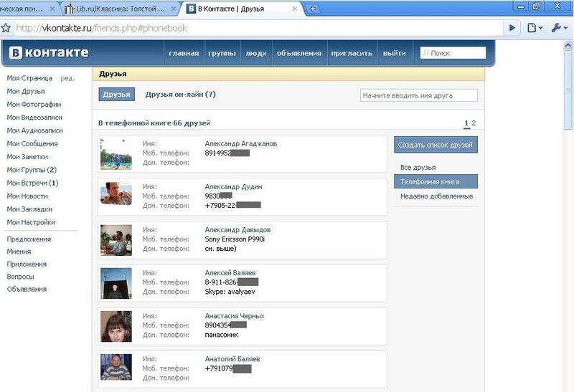
Task: Open Александр Агаджанов profile photo
Action: pos(116,153)
